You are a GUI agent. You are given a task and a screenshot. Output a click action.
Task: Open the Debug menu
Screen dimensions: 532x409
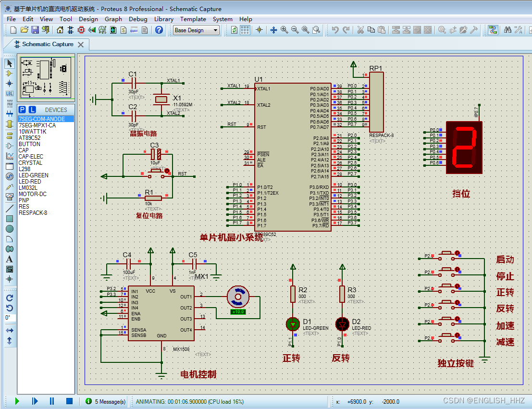(138, 19)
